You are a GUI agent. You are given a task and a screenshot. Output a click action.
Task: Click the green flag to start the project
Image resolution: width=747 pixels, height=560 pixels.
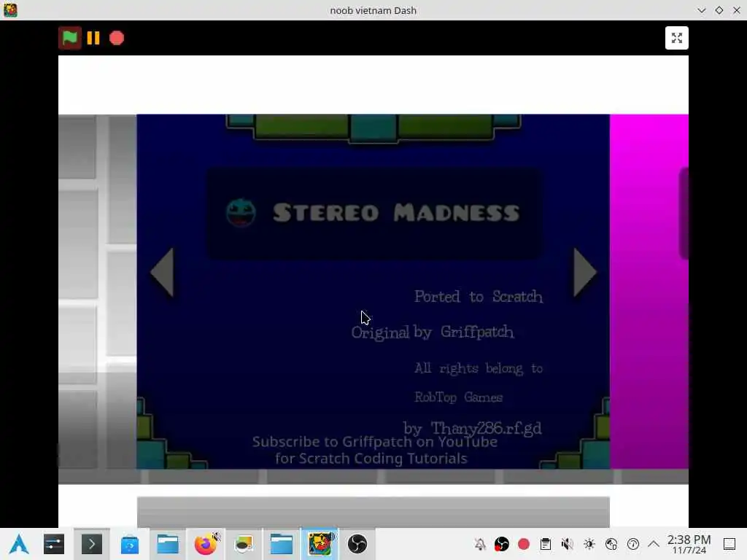(69, 38)
